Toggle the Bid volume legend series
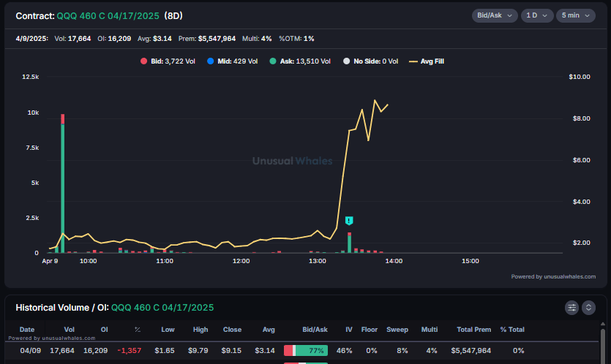This screenshot has height=364, width=611. (x=168, y=61)
